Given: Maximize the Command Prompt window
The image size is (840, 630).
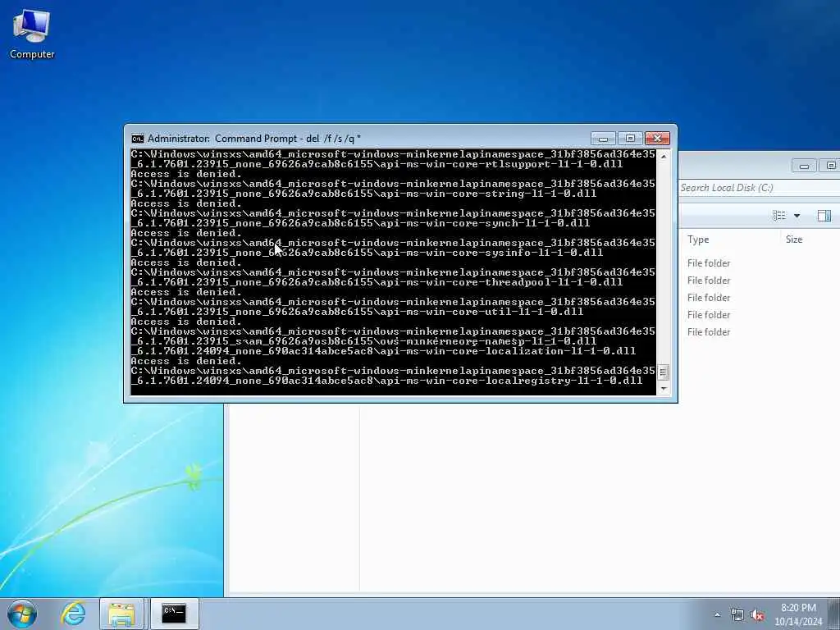Looking at the screenshot, I should pyautogui.click(x=630, y=139).
